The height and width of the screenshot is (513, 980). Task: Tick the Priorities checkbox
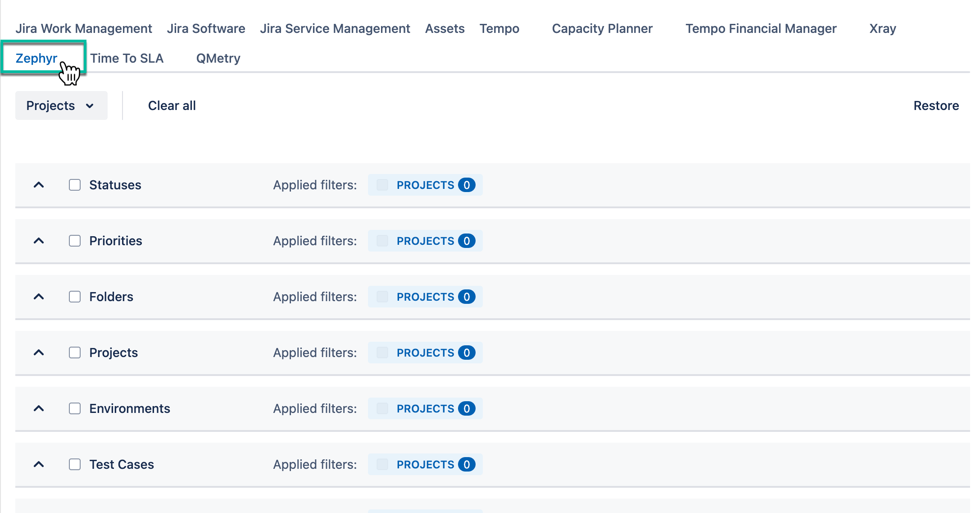(x=75, y=241)
